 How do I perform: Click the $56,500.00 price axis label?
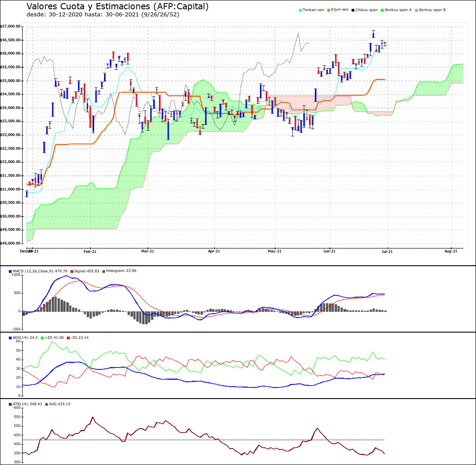tap(10, 40)
